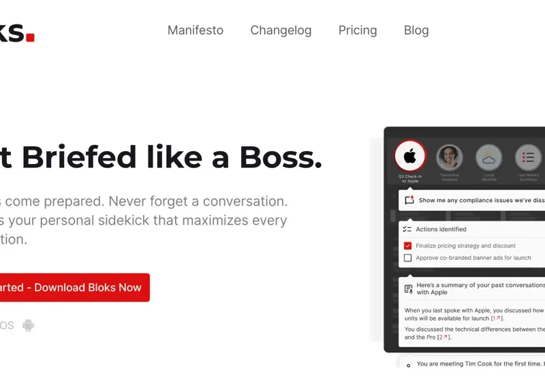Select the Samantha Houston profile avatar
Screen dimensions: 545x392
pos(450,157)
